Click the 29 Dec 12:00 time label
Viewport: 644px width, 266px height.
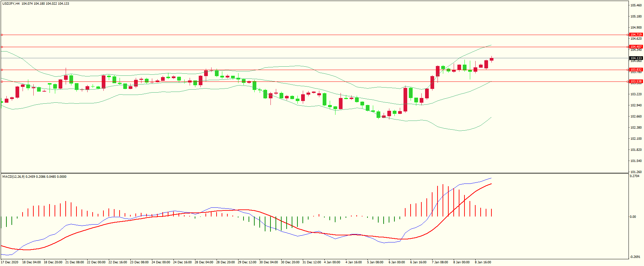[x=247, y=262]
